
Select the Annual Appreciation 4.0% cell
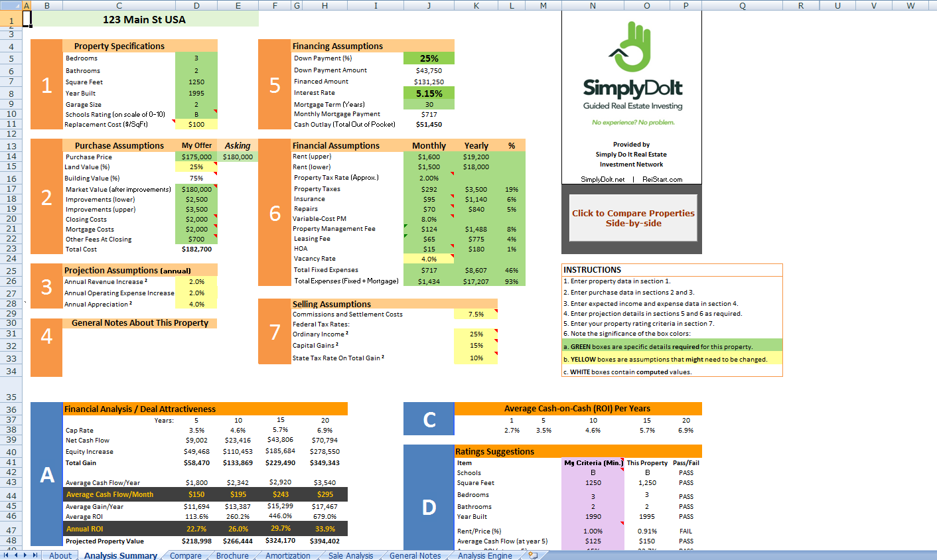(196, 304)
